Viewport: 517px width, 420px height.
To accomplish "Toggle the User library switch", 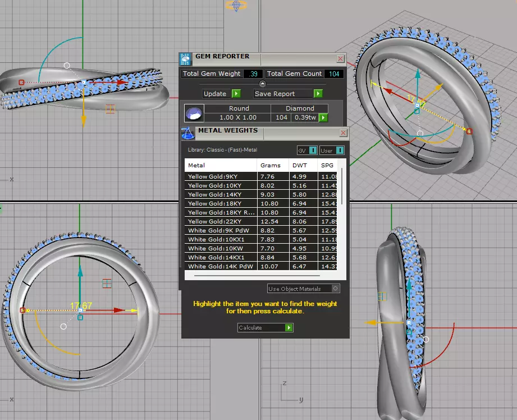I will click(x=340, y=150).
